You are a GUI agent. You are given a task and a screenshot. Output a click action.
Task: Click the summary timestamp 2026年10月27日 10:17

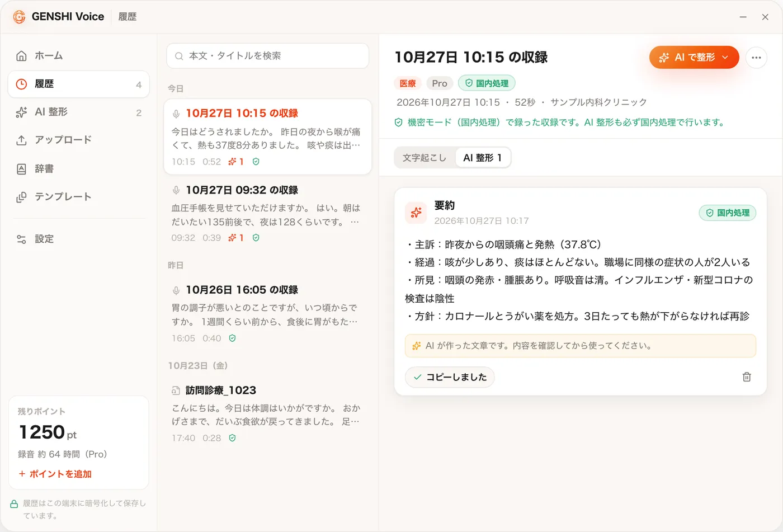pos(482,221)
